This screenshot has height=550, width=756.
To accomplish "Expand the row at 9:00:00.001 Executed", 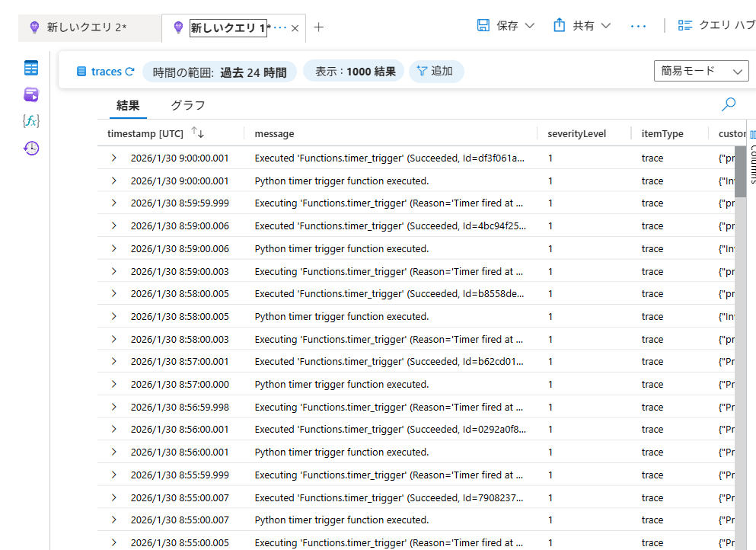I will coord(113,158).
